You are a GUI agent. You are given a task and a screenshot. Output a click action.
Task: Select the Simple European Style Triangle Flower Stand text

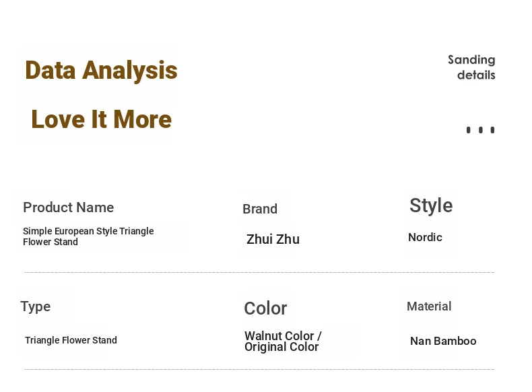(x=88, y=236)
